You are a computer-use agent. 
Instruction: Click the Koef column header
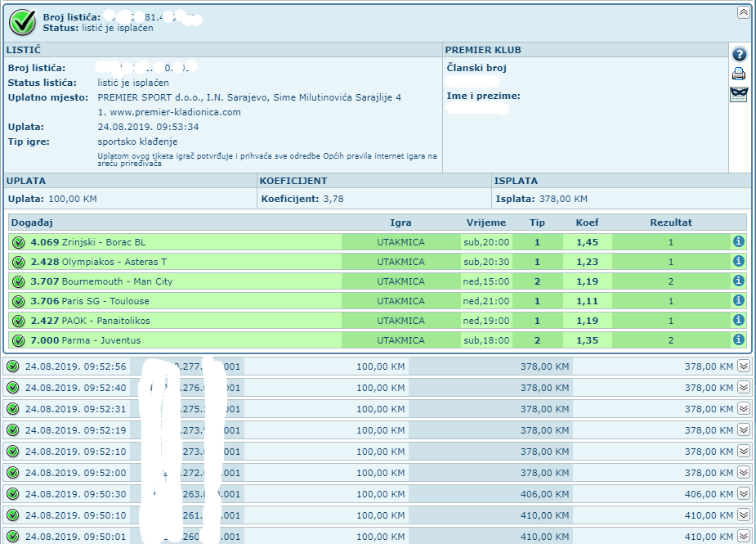pos(588,223)
